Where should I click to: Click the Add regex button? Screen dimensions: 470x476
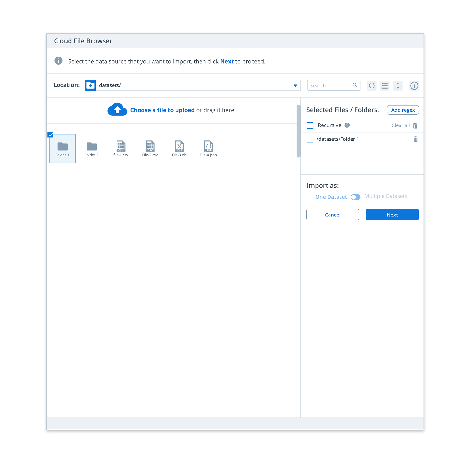pos(403,110)
